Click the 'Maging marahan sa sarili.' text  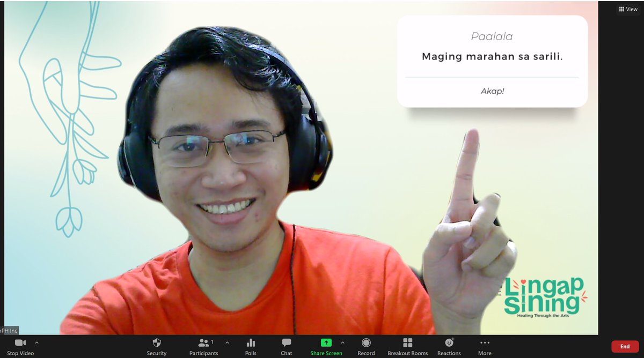click(492, 57)
